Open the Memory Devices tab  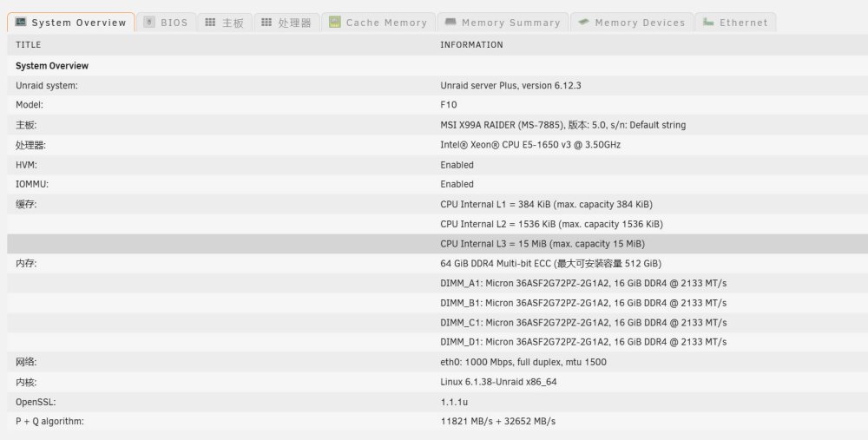click(x=632, y=23)
